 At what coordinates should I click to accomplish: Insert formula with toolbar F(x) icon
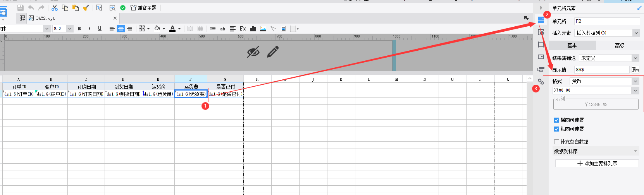pyautogui.click(x=243, y=29)
